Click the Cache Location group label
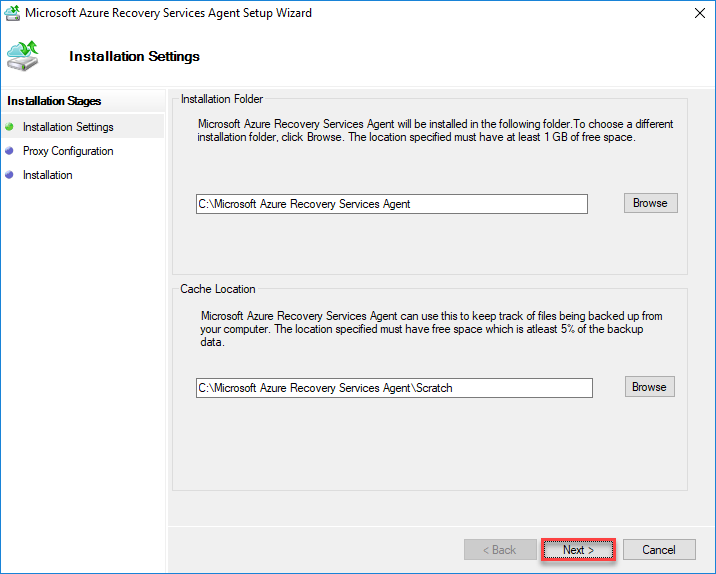The height and width of the screenshot is (574, 716). (x=218, y=289)
